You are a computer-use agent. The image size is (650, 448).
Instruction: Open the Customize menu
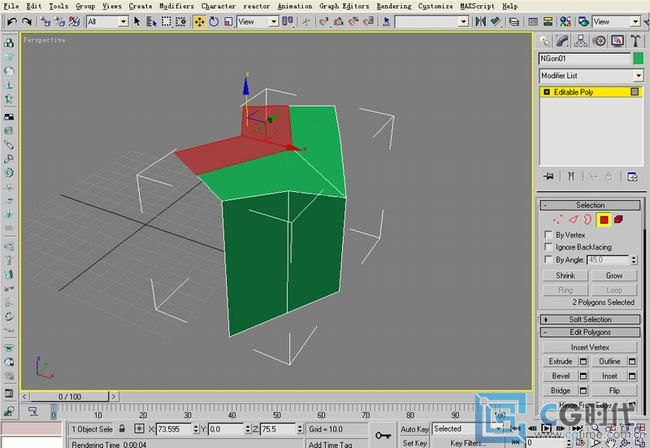(x=436, y=6)
